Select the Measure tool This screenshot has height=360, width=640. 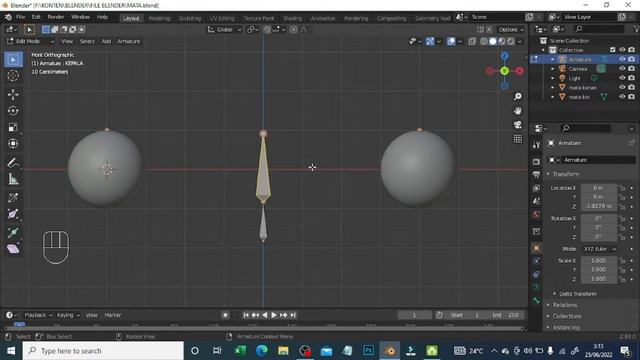point(13,179)
